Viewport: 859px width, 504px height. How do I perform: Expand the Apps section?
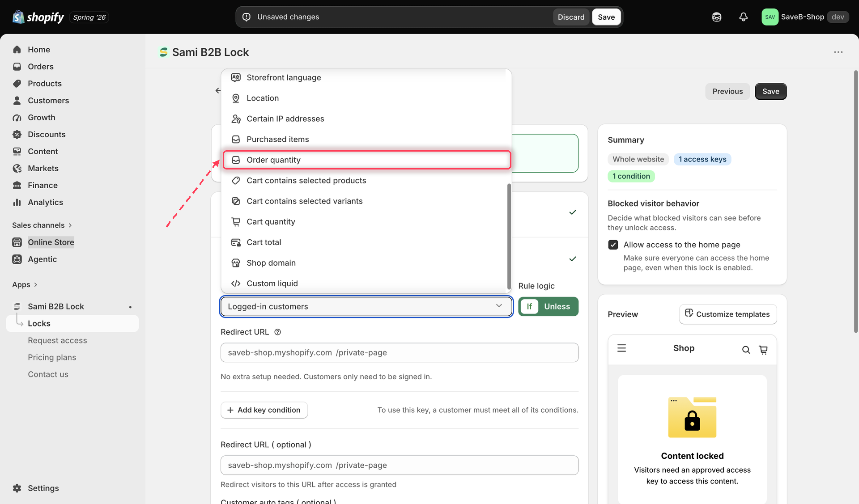(x=25, y=285)
